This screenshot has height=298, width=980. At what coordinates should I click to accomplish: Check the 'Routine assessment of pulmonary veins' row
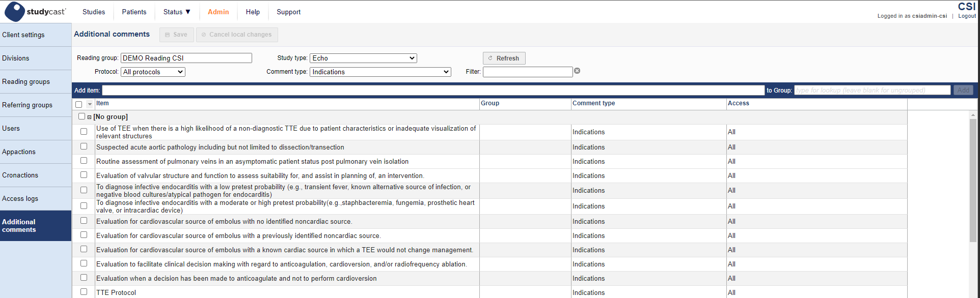(84, 161)
